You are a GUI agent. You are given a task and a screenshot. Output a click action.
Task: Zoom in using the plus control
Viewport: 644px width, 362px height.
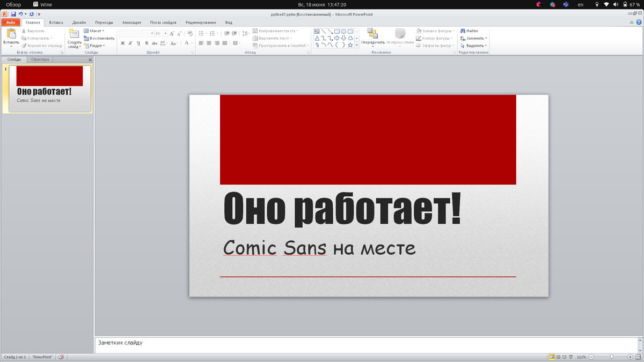click(x=631, y=357)
